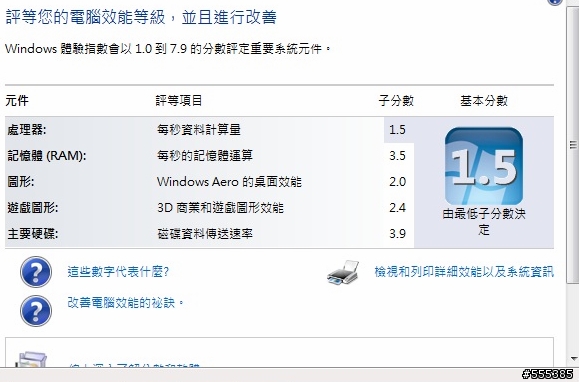Open the 改善電腦效能的祕訣 link
579x382 pixels.
click(x=125, y=303)
